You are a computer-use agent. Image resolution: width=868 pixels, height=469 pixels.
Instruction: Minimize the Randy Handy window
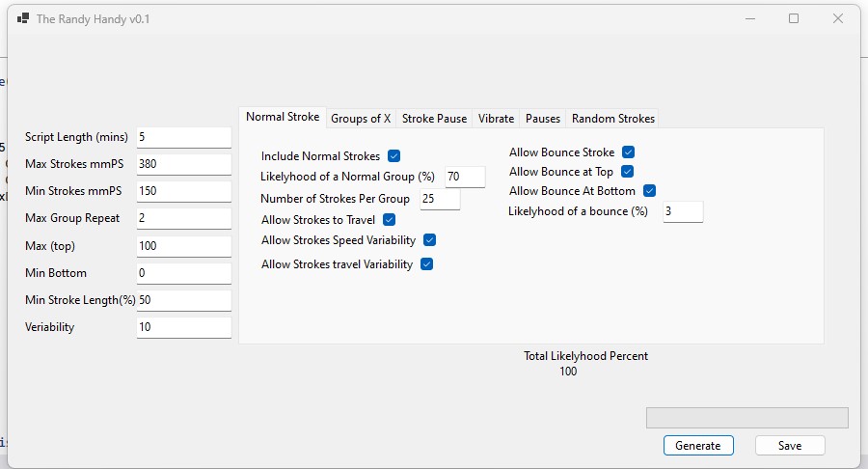tap(750, 19)
